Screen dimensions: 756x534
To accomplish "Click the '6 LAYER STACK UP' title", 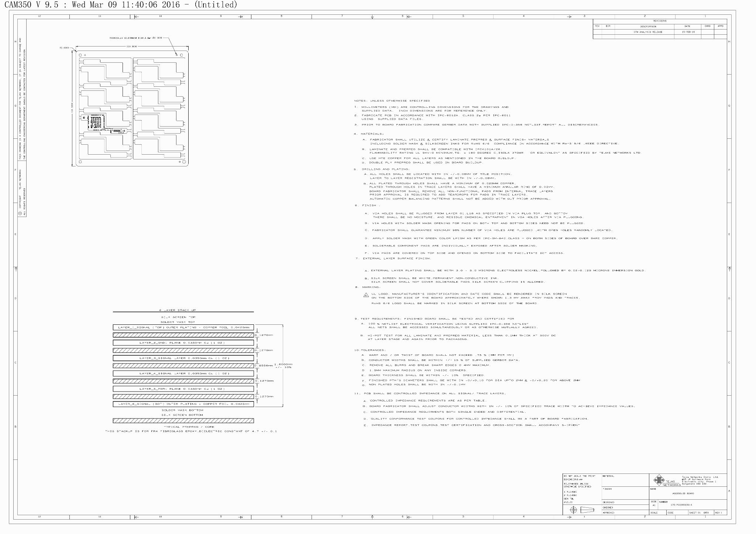I will pyautogui.click(x=178, y=310).
